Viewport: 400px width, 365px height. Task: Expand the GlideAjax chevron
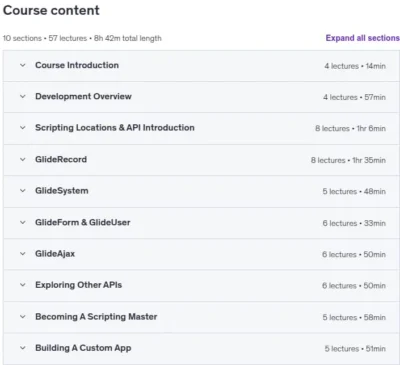coord(23,254)
